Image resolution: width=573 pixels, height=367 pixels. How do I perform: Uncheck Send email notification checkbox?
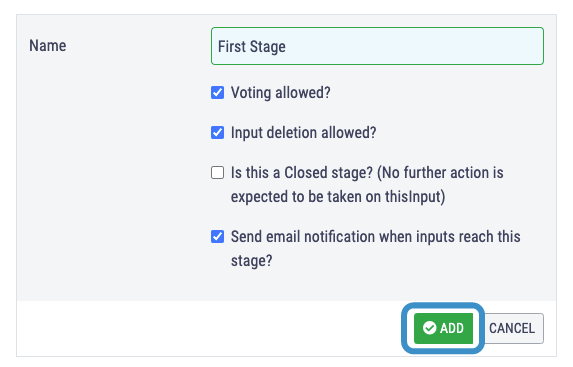tap(217, 237)
